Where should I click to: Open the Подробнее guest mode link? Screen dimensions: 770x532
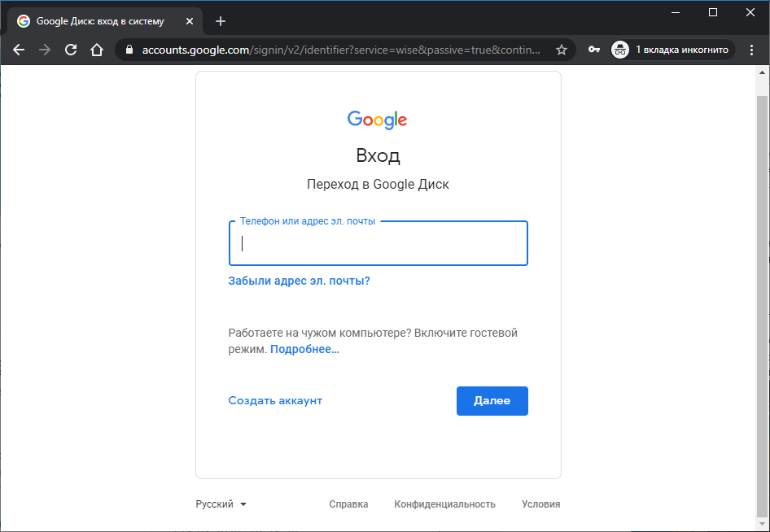coord(304,349)
